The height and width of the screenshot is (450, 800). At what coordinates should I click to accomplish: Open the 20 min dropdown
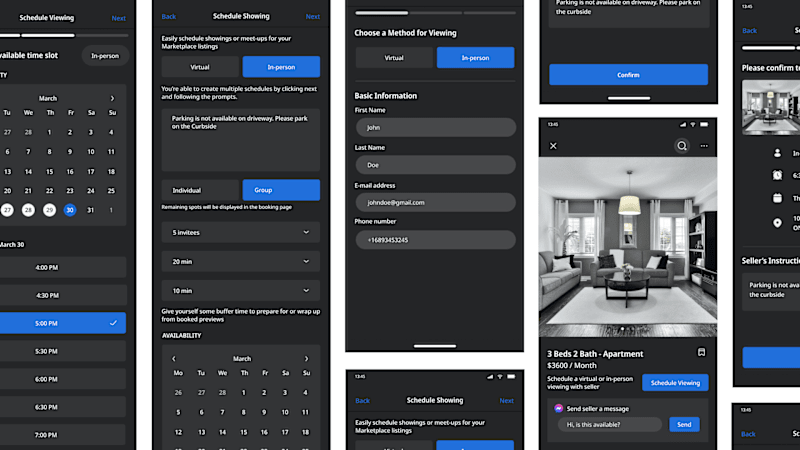pos(241,261)
